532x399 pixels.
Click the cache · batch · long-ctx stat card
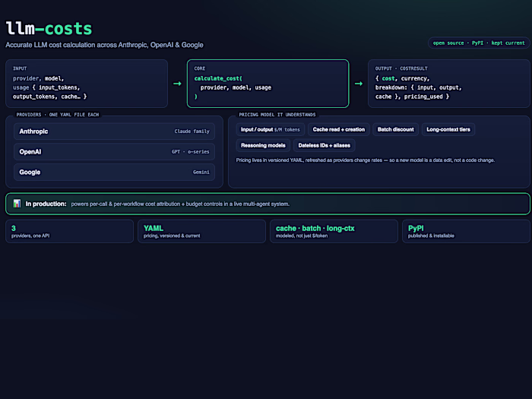[x=334, y=231]
